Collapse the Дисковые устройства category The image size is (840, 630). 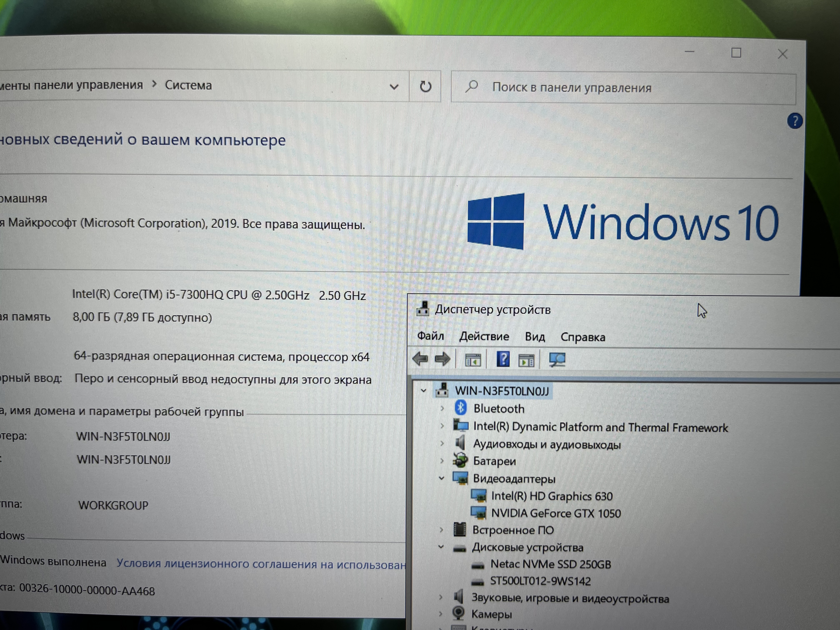tap(441, 547)
